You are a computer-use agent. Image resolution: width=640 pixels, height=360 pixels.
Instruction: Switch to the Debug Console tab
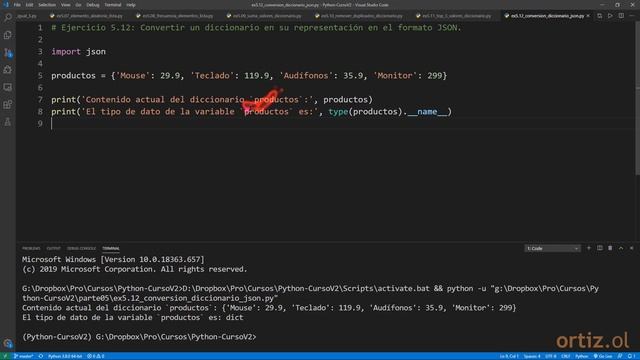point(81,248)
